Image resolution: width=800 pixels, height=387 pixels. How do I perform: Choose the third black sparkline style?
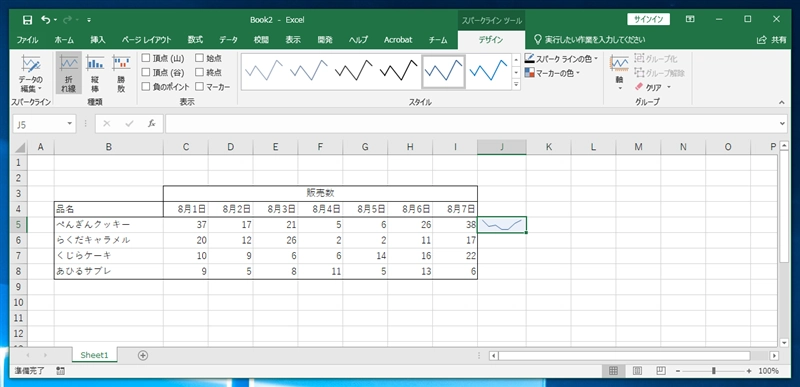[354, 71]
